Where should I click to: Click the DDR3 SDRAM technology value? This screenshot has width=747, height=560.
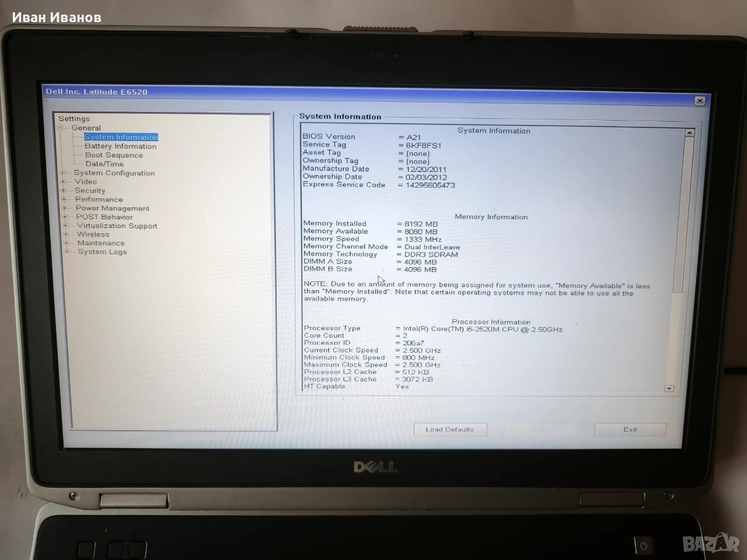coord(431,255)
